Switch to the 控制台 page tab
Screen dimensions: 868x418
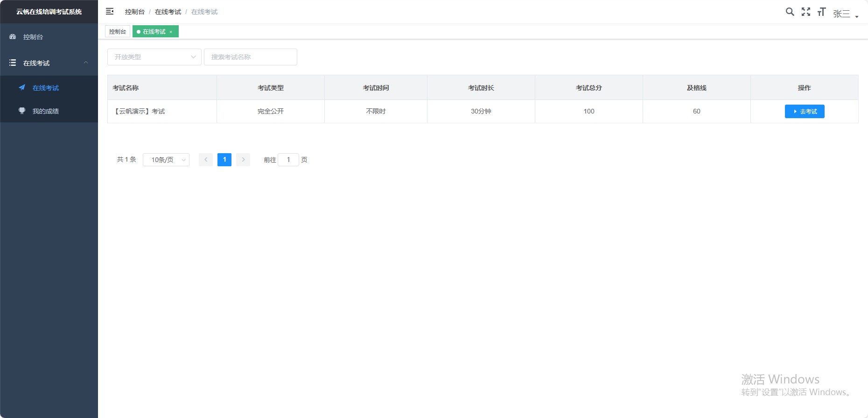pos(118,32)
